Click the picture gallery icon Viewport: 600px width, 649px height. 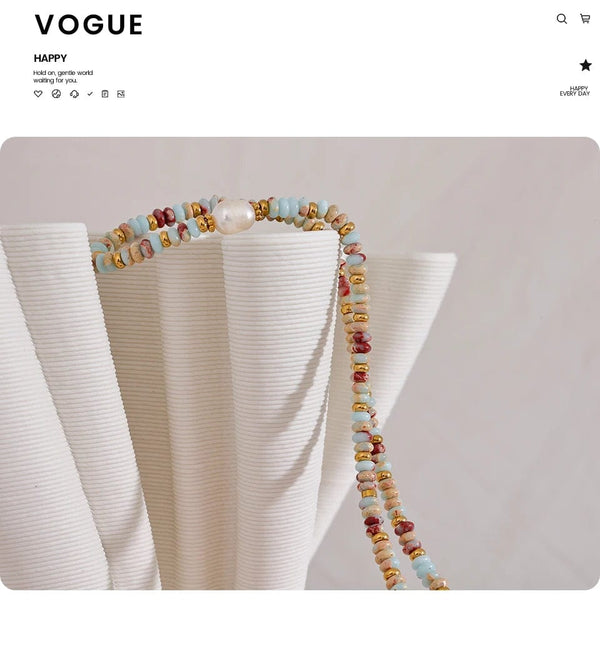pyautogui.click(x=121, y=94)
